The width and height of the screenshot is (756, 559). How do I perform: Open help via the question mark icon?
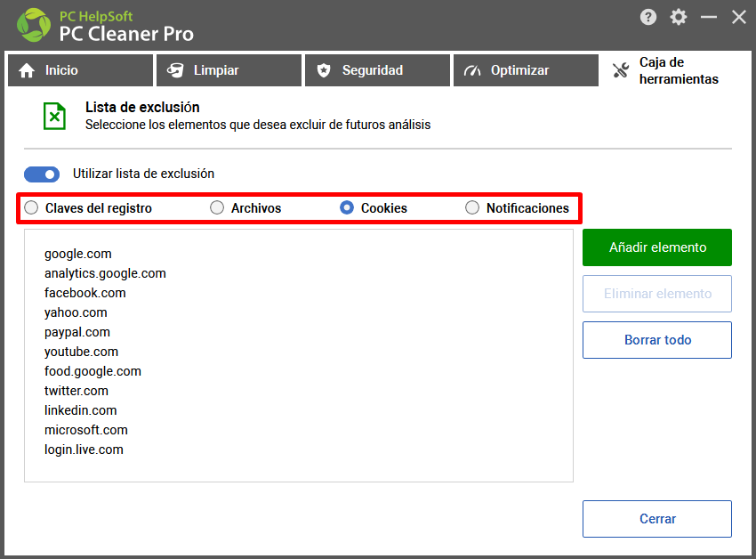coord(648,18)
